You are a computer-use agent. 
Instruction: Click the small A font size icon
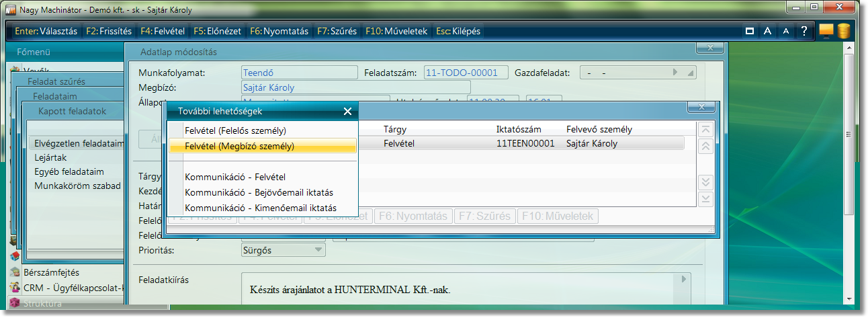coord(785,32)
